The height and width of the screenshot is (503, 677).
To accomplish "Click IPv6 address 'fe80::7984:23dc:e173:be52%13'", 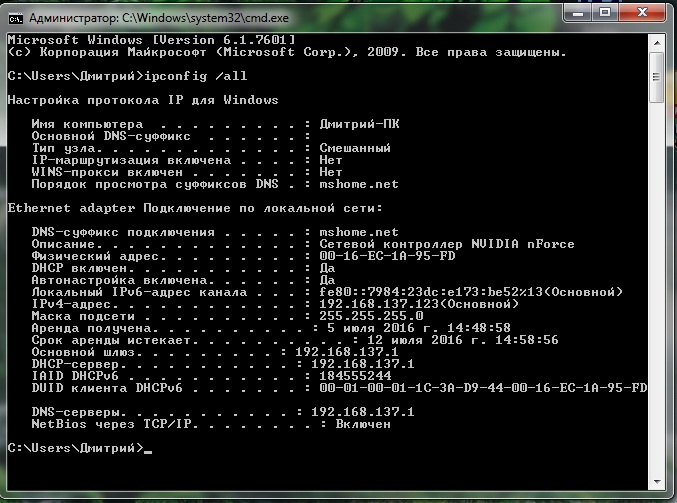I will pyautogui.click(x=431, y=292).
